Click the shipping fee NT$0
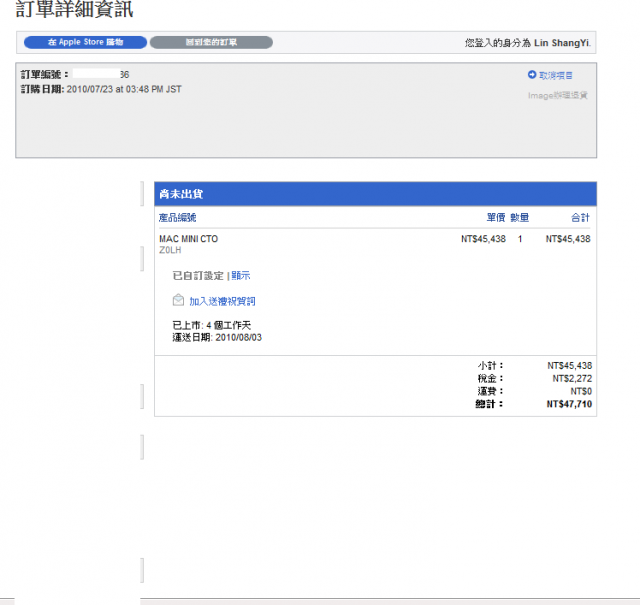The image size is (640, 605). [581, 391]
